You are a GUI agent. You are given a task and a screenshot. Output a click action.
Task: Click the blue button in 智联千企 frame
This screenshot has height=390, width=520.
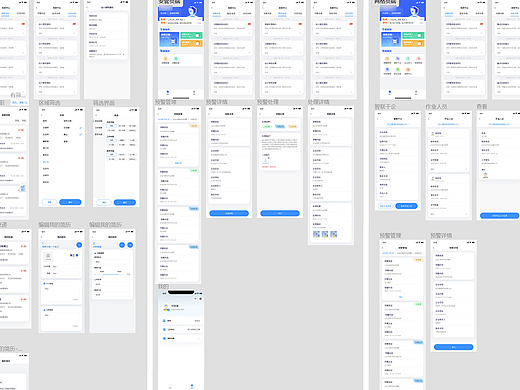(x=406, y=206)
